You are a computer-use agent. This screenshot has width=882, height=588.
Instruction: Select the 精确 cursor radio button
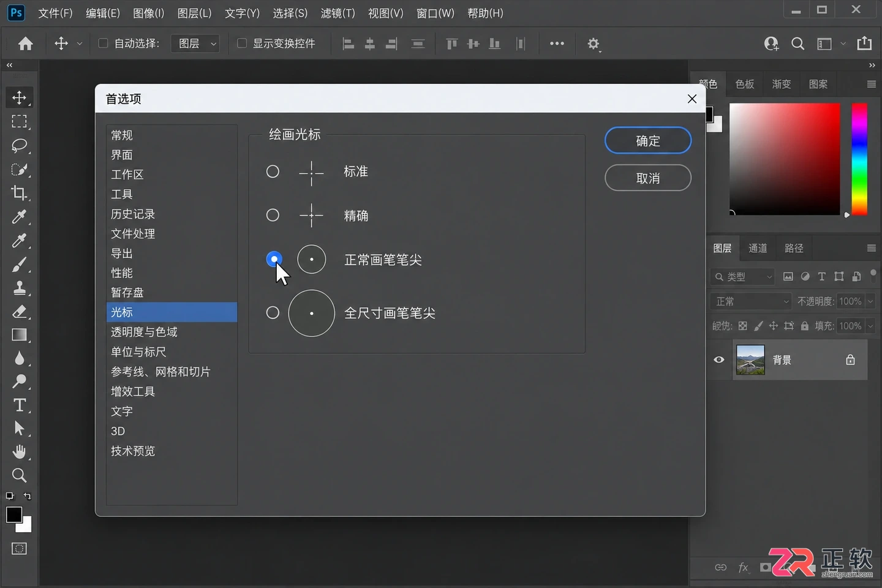click(273, 215)
